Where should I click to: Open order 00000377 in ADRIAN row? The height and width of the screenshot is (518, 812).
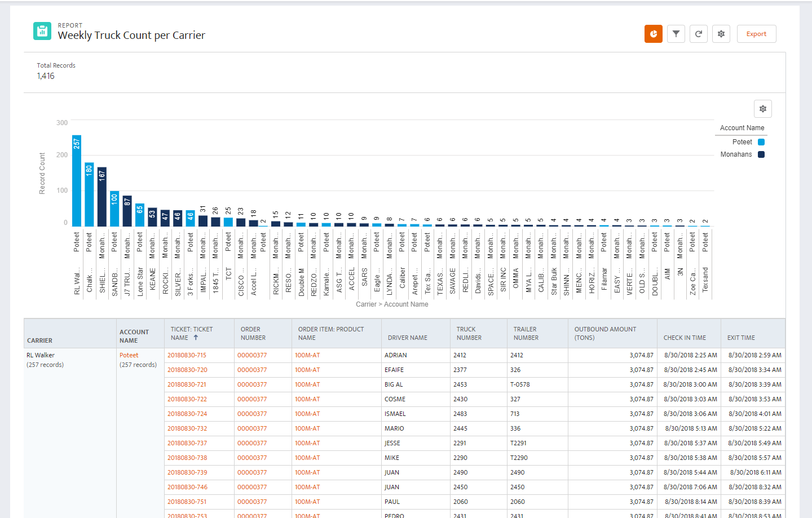(x=252, y=355)
